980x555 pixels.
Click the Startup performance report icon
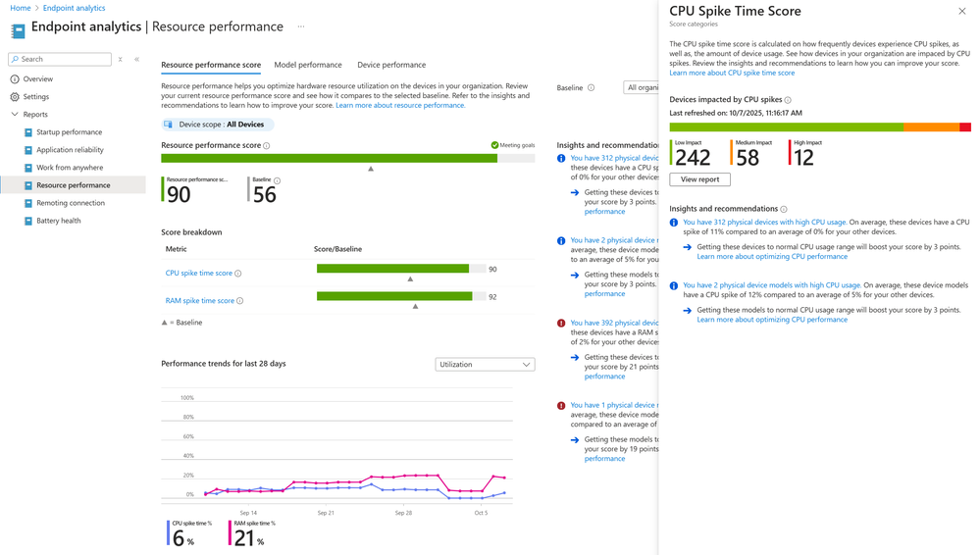(28, 132)
